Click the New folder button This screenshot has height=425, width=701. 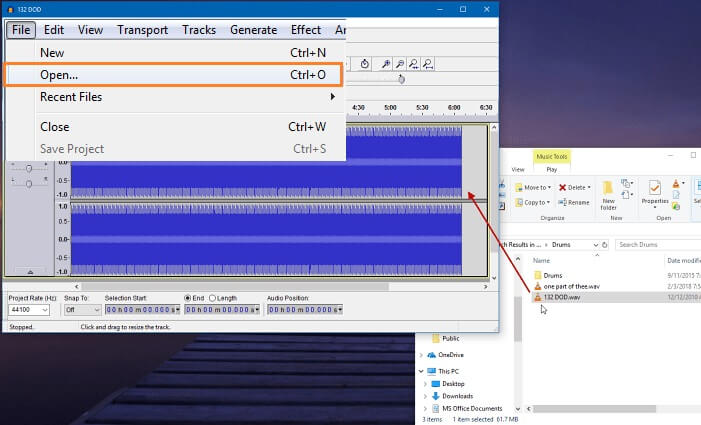tap(608, 195)
